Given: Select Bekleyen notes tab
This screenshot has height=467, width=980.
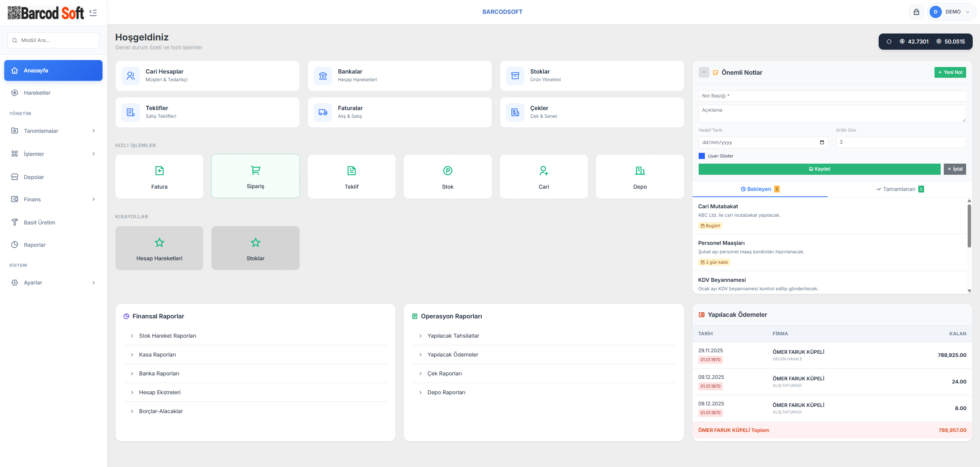Looking at the screenshot, I should (760, 189).
